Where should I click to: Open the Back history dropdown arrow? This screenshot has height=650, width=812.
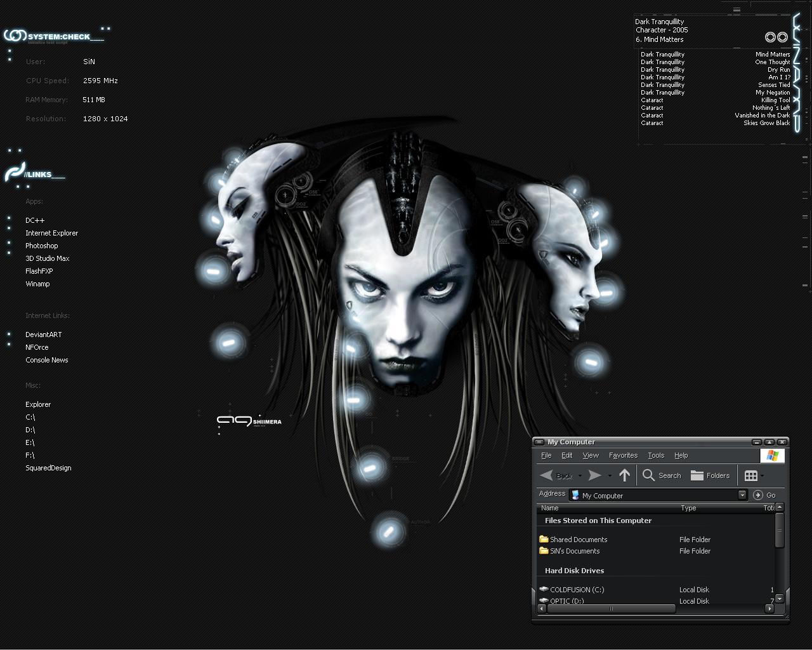pos(580,475)
